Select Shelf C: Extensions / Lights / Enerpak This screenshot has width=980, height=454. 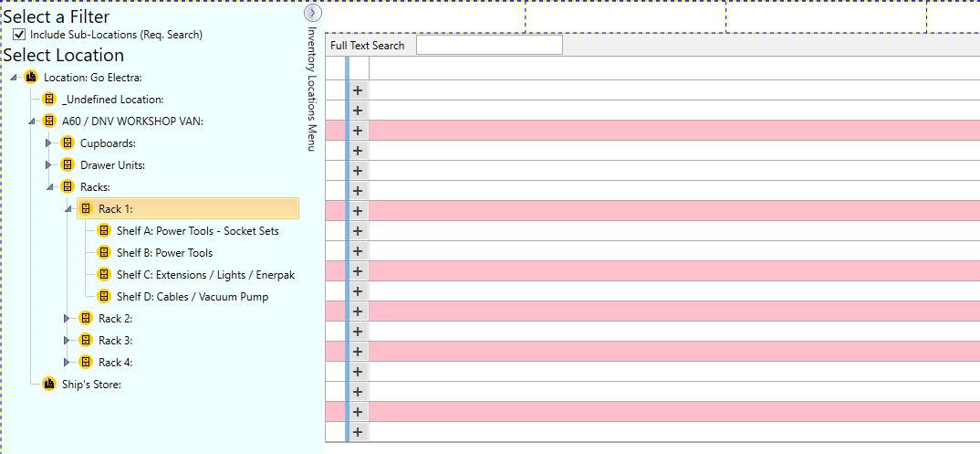coord(205,275)
